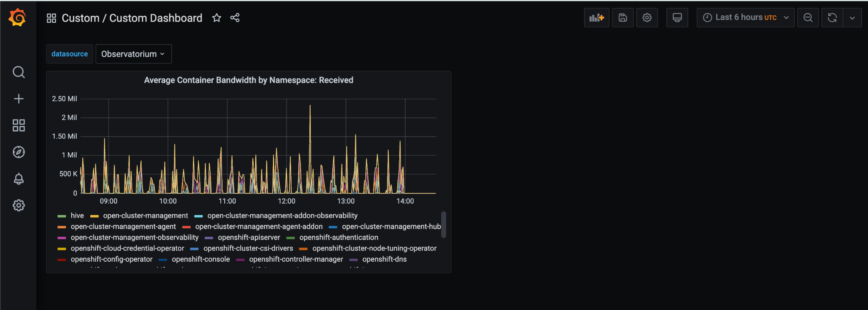Viewport: 868px width, 310px height.
Task: Click the Grafana logo home icon
Action: click(x=18, y=18)
